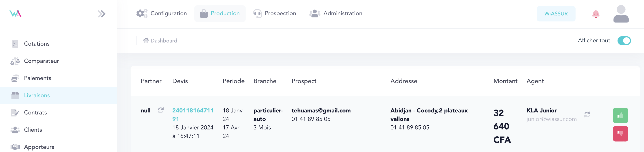Open devis link 24011816471191
This screenshot has height=152, width=644.
click(193, 110)
